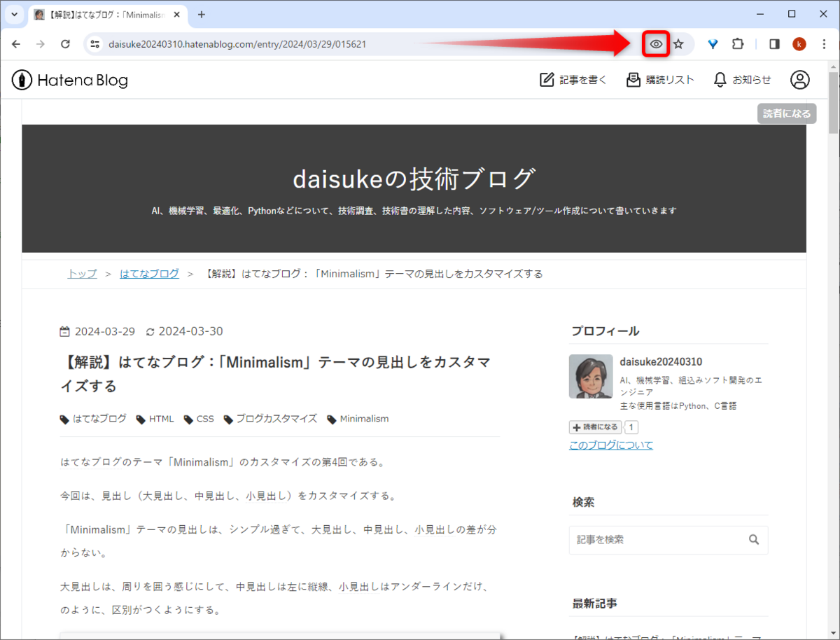
Task: Open はてなブログ breadcrumb link
Action: click(x=149, y=274)
